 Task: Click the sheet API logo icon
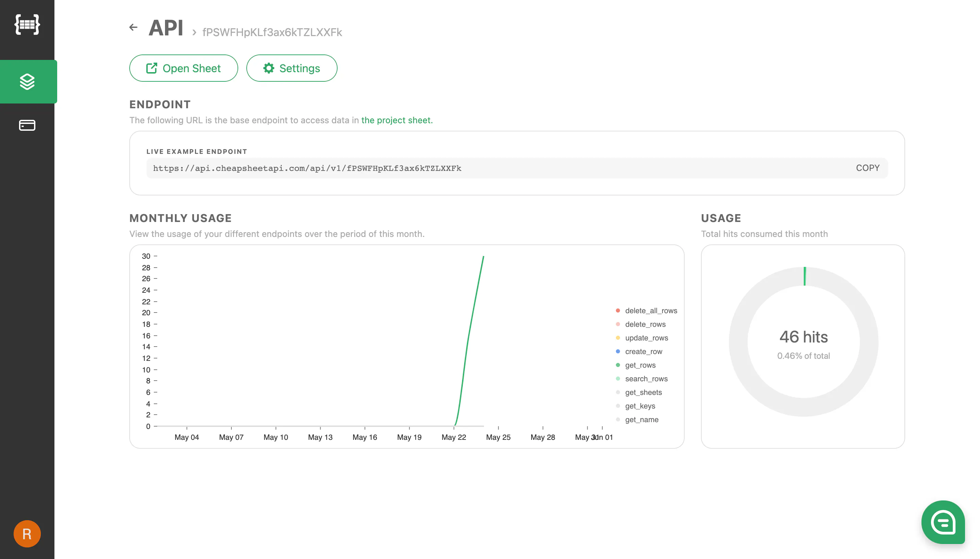[27, 25]
